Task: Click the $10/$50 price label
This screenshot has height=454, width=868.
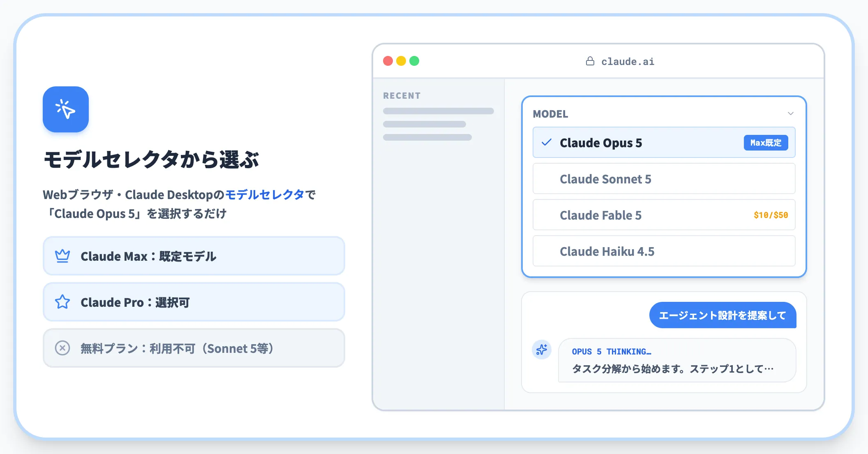Action: 771,215
